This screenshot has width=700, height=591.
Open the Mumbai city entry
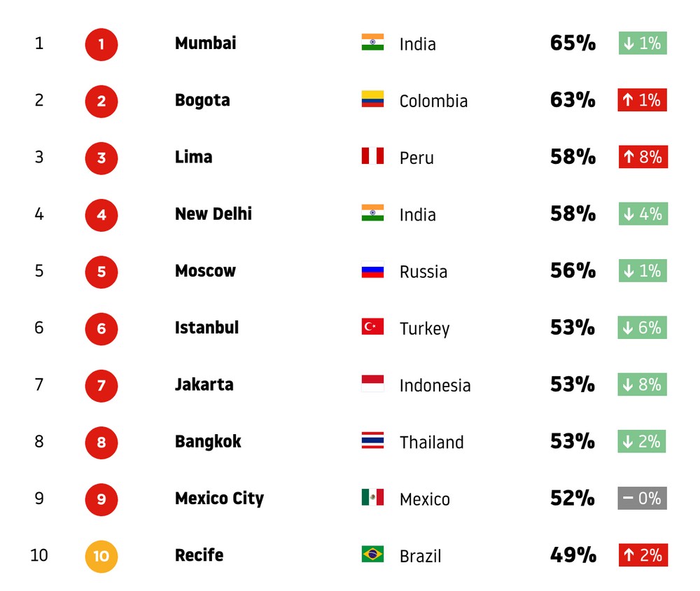click(x=205, y=43)
